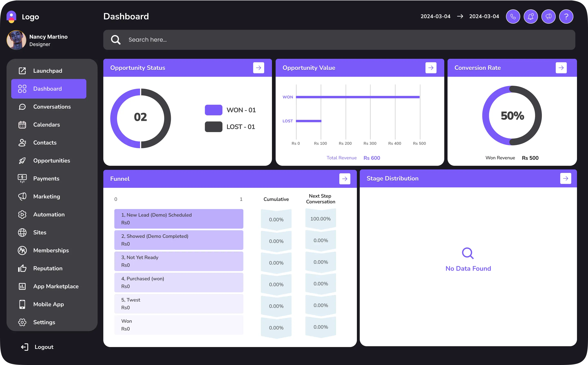This screenshot has height=365, width=588.
Task: Click the megaphone announcements icon in the header
Action: 548,16
